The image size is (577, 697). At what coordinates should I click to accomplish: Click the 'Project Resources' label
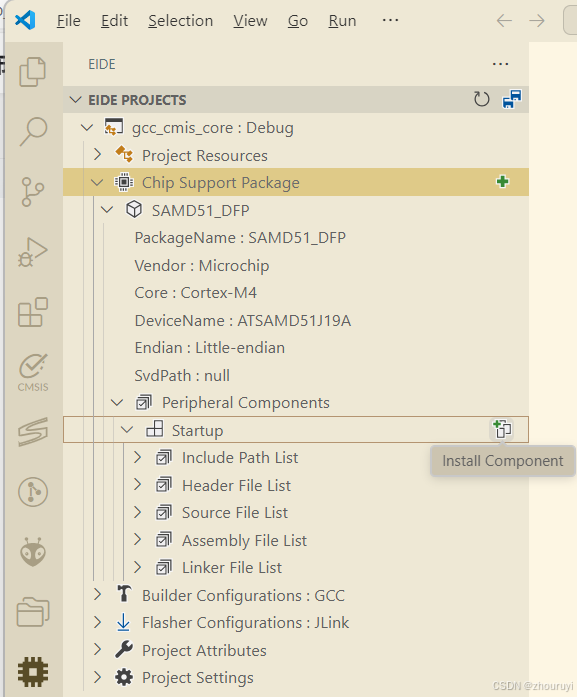pos(204,156)
